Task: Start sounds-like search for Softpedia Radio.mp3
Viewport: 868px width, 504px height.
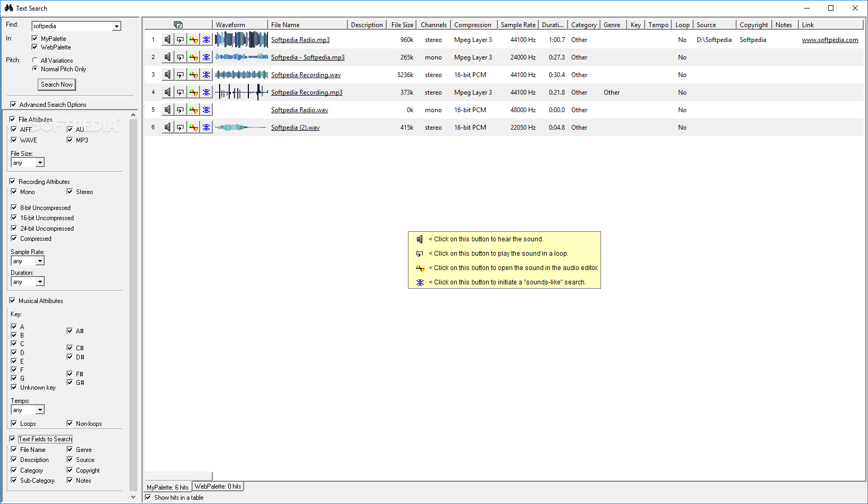Action: 206,39
